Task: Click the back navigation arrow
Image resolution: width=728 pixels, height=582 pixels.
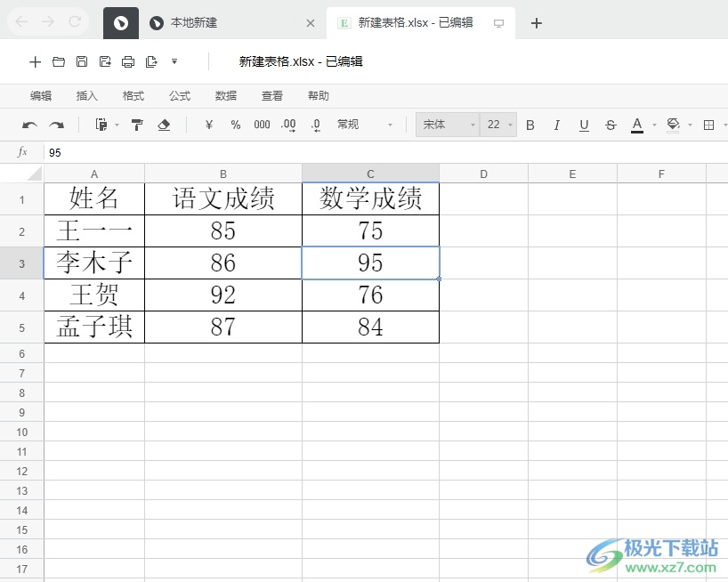Action: click(22, 21)
